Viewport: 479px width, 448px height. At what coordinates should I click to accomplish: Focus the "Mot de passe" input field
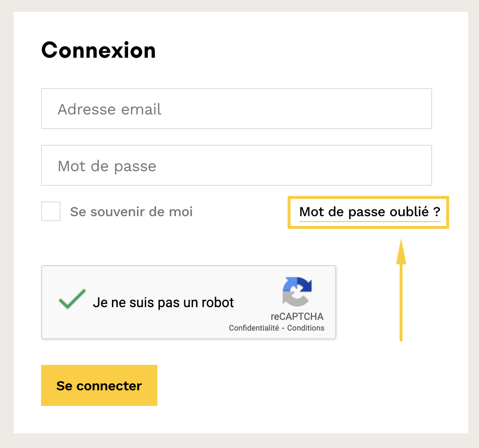(x=237, y=165)
